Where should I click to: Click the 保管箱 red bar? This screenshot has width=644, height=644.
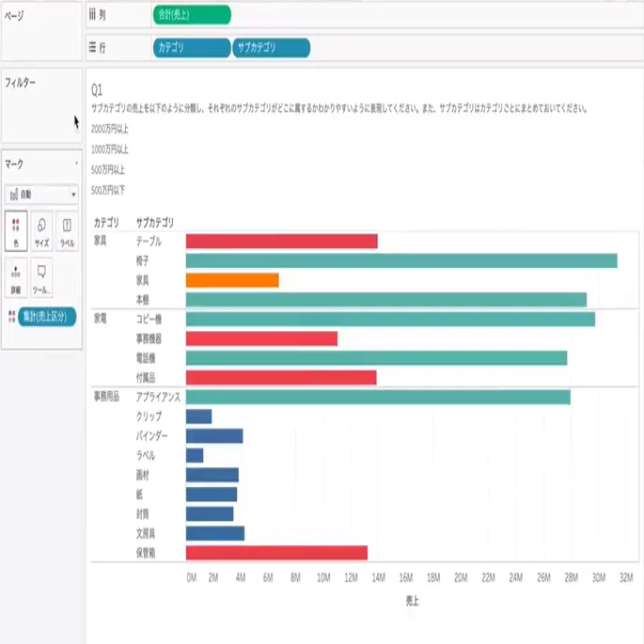point(276,553)
